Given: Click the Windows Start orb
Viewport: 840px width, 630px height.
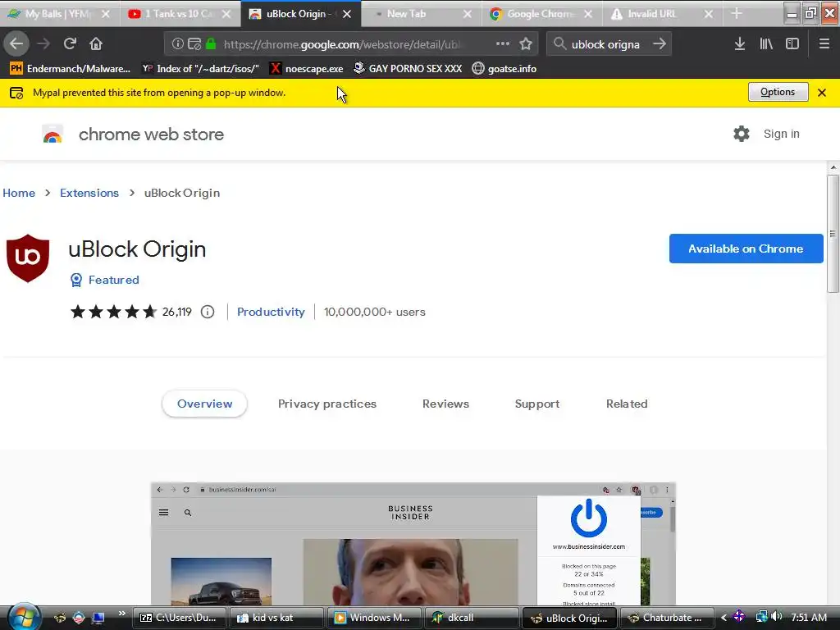Looking at the screenshot, I should coord(24,617).
